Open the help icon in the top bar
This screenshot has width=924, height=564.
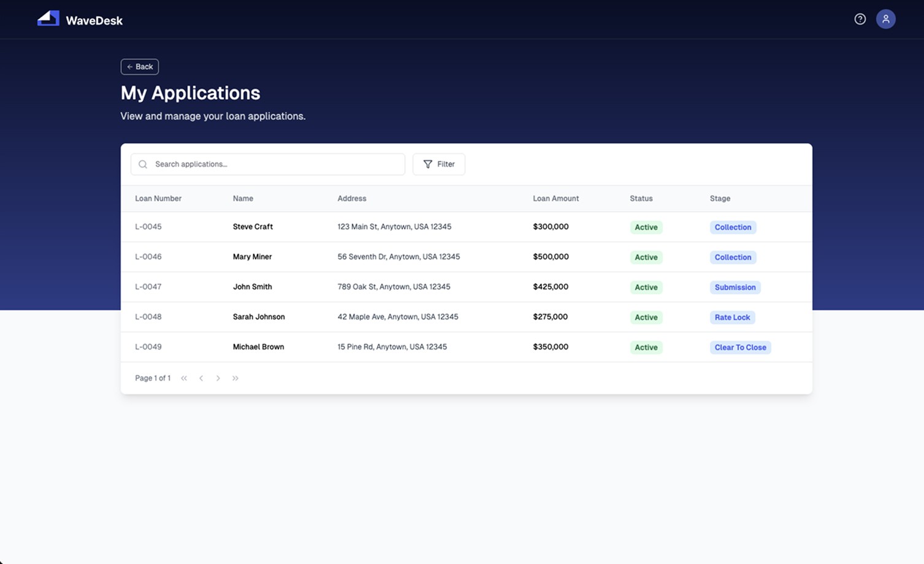pyautogui.click(x=860, y=19)
